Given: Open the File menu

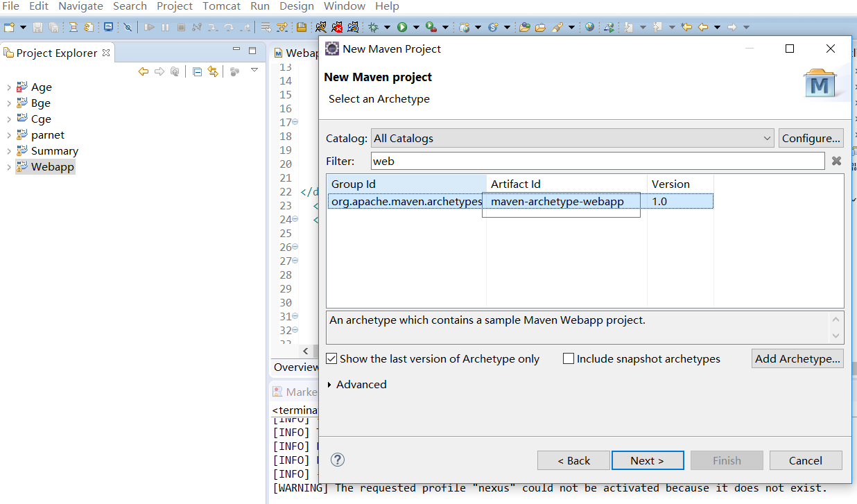Looking at the screenshot, I should (10, 6).
